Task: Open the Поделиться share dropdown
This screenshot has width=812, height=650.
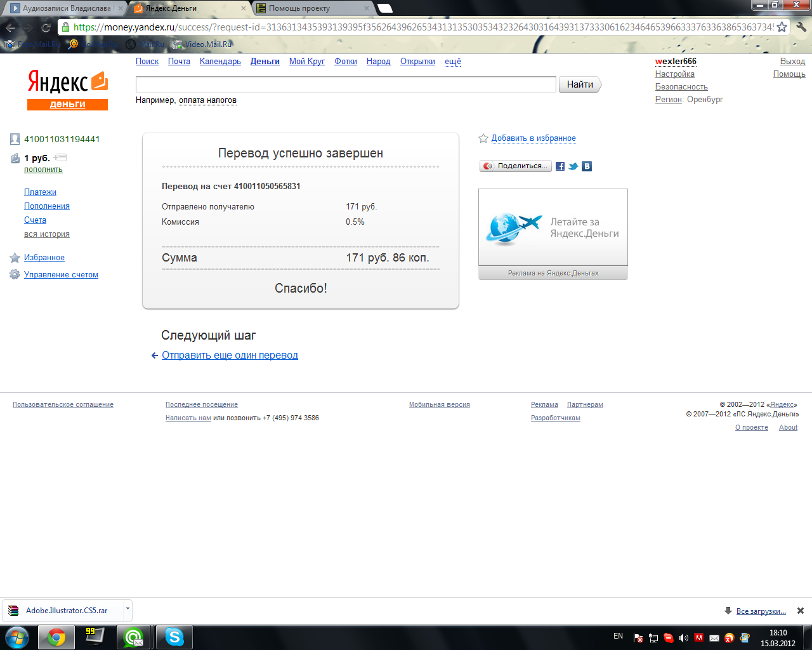Action: [x=516, y=166]
